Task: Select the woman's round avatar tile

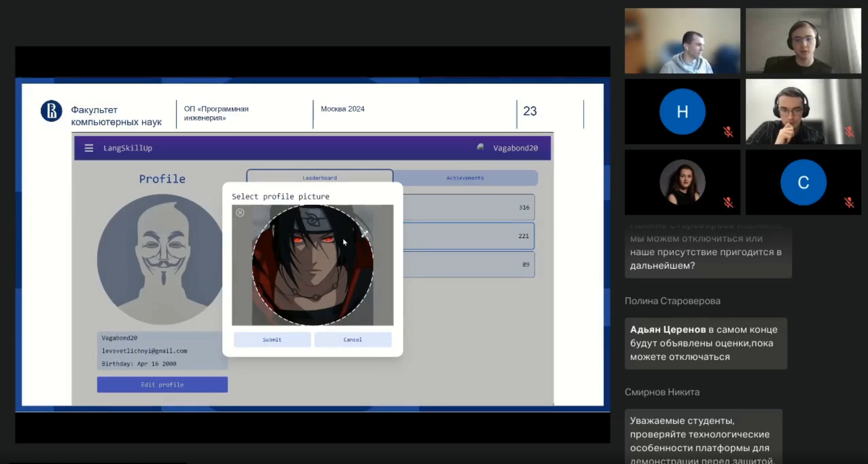Action: click(682, 182)
